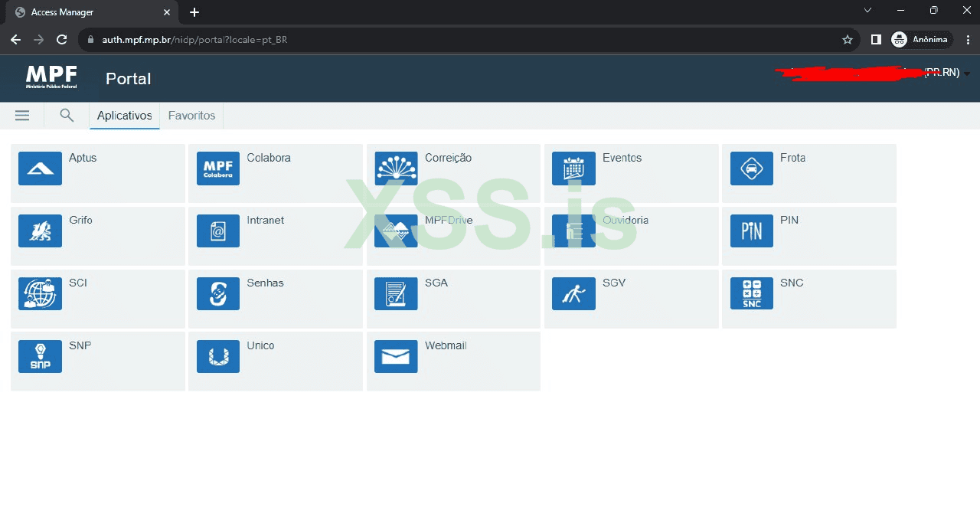Open the Ouvidoria icon
This screenshot has height=517, width=980.
click(573, 231)
